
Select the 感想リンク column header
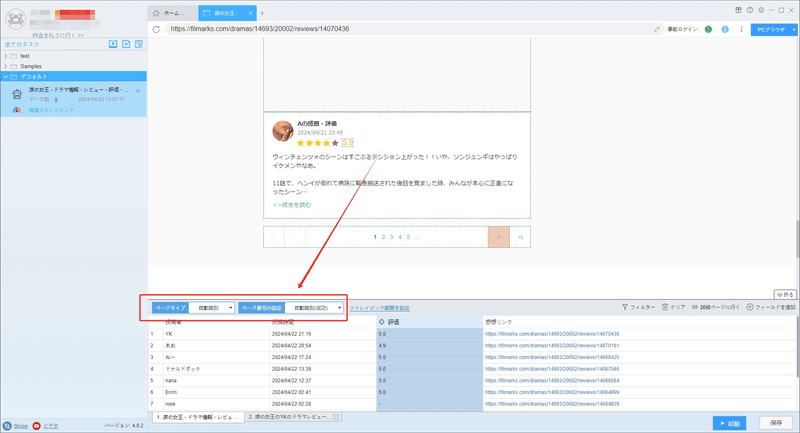[x=640, y=322]
